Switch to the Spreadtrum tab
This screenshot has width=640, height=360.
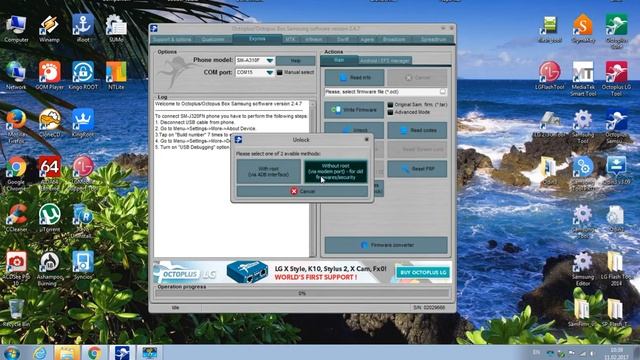click(433, 40)
